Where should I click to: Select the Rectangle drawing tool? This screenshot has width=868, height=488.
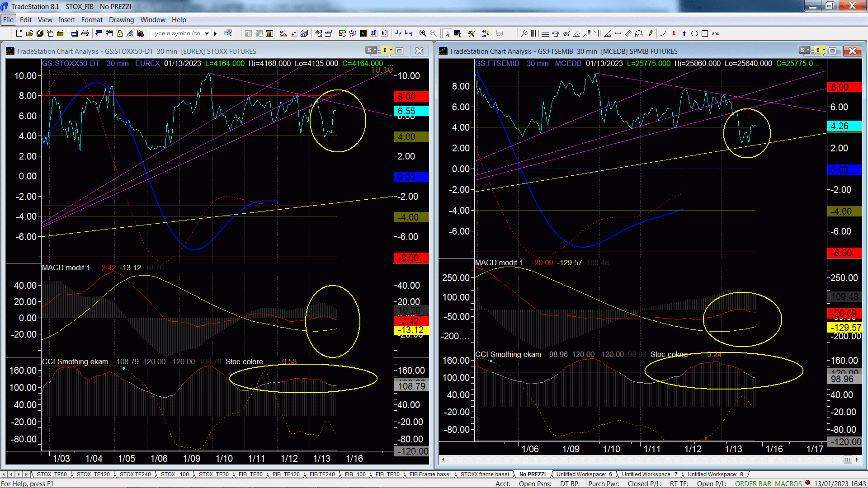705,33
